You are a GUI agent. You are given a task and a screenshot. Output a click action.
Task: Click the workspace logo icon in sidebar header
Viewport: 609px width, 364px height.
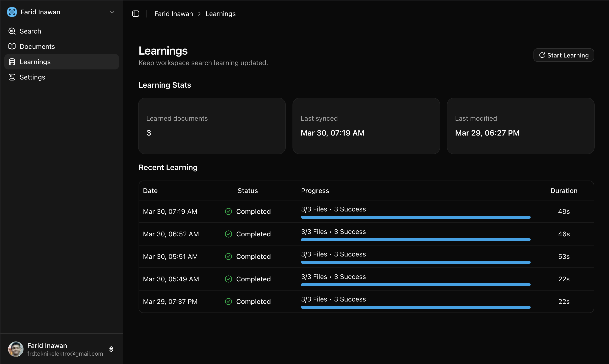12,12
